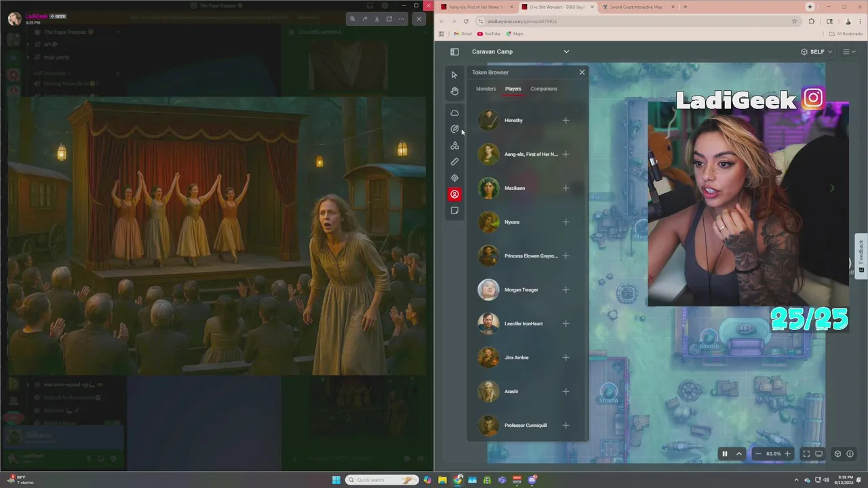Open the shapes tool in toolbar
Viewport: 868px width, 488px height.
tap(454, 145)
